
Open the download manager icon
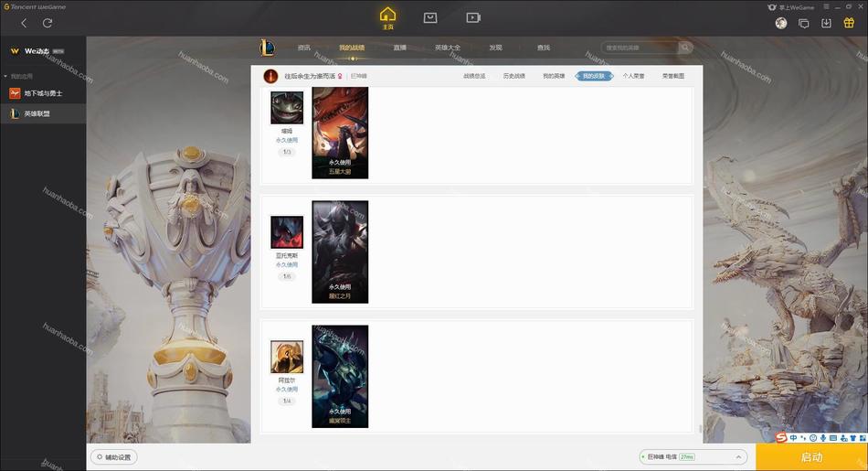click(x=827, y=23)
